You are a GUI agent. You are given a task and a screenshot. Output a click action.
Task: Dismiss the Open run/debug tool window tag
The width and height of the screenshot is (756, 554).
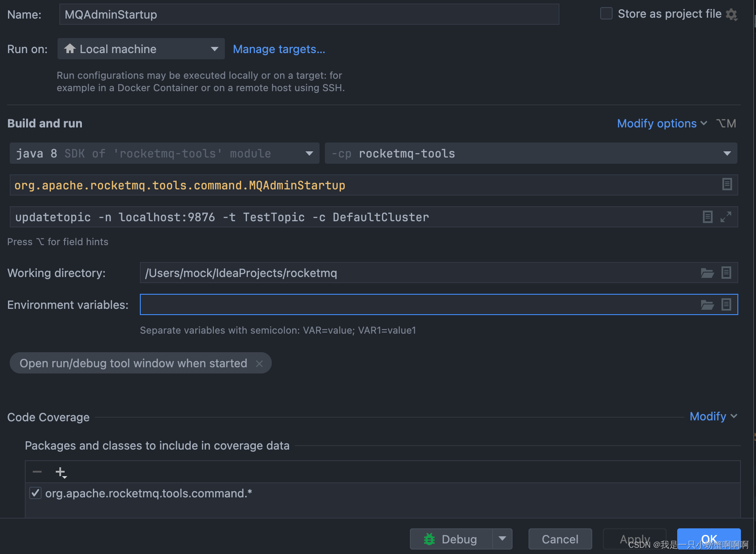260,363
